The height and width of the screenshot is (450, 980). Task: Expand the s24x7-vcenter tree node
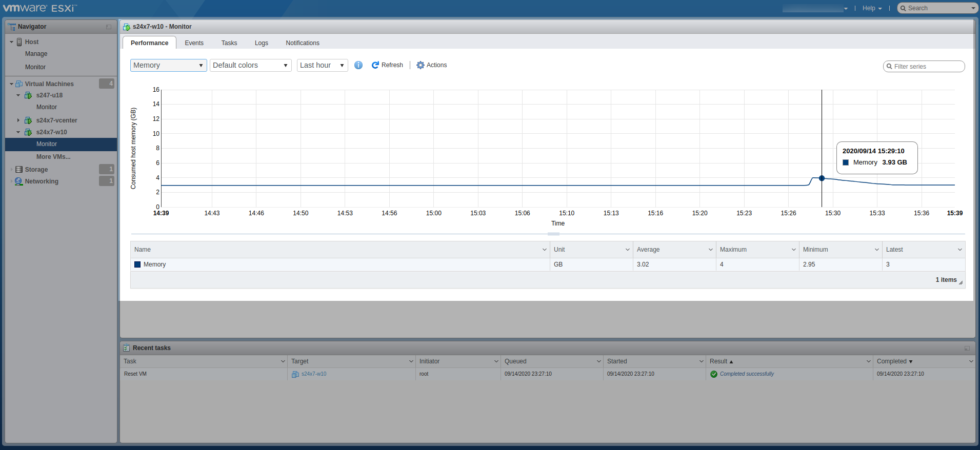[18, 120]
